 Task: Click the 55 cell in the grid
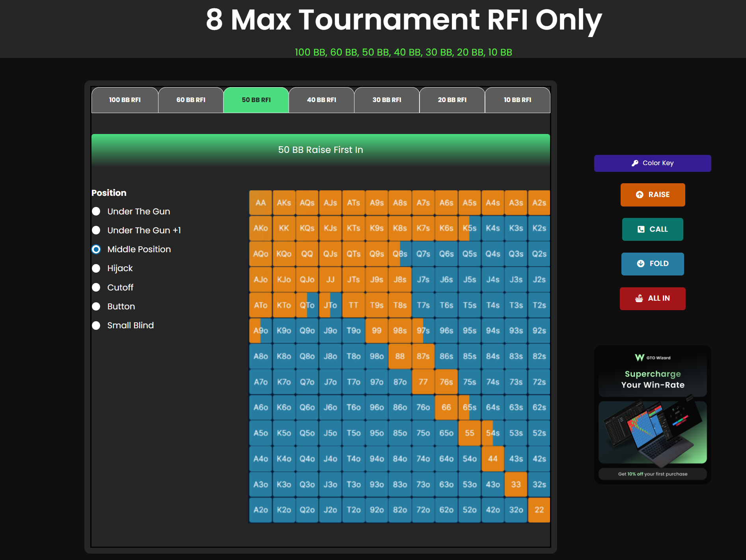click(470, 433)
